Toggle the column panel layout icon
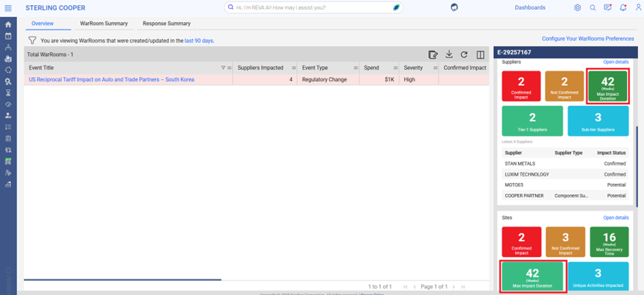This screenshot has width=644, height=295. point(480,54)
